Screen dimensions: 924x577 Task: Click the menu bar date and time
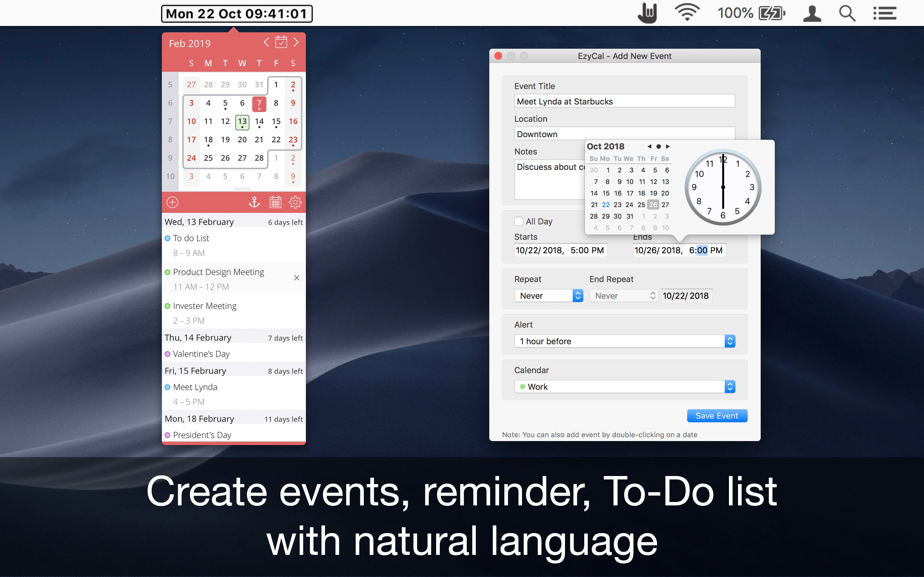click(237, 14)
